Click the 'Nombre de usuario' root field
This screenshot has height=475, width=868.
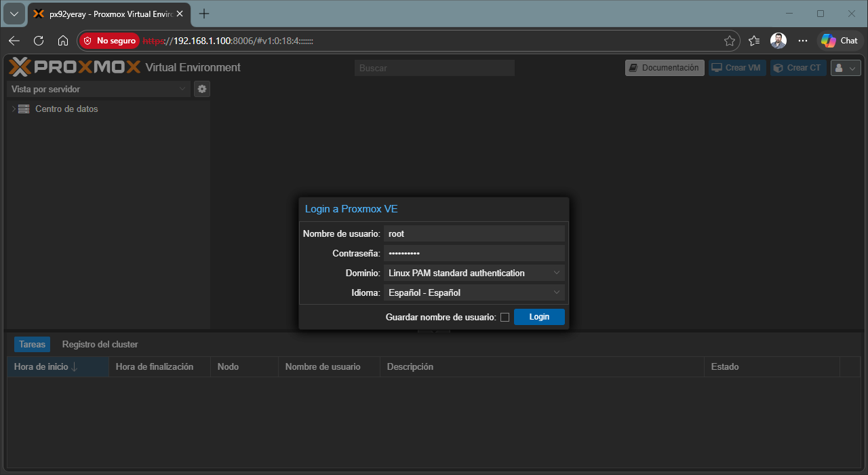pos(474,233)
